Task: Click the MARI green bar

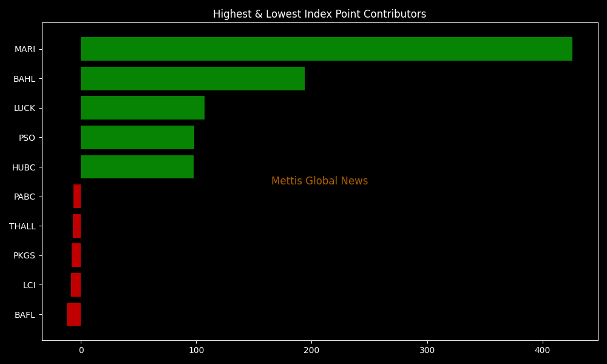Action: click(x=327, y=49)
